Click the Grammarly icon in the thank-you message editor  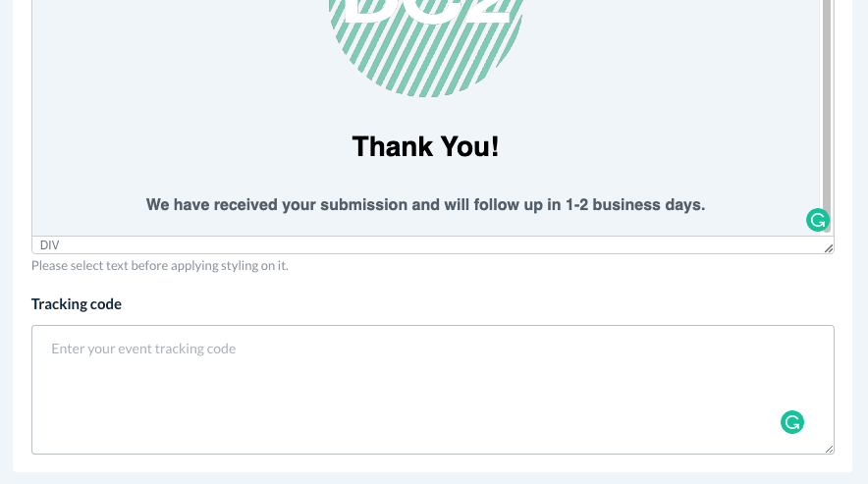click(817, 220)
